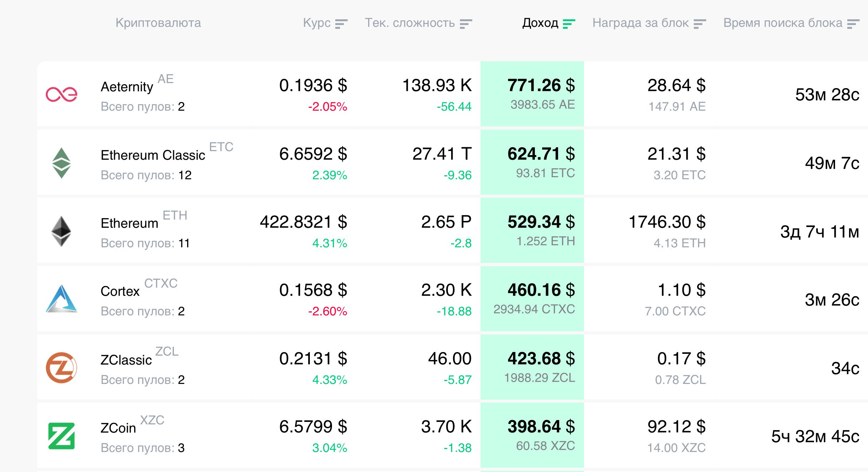The height and width of the screenshot is (472, 868).
Task: Click Ethereum Classic rate 6.6592 $
Action: (x=313, y=154)
